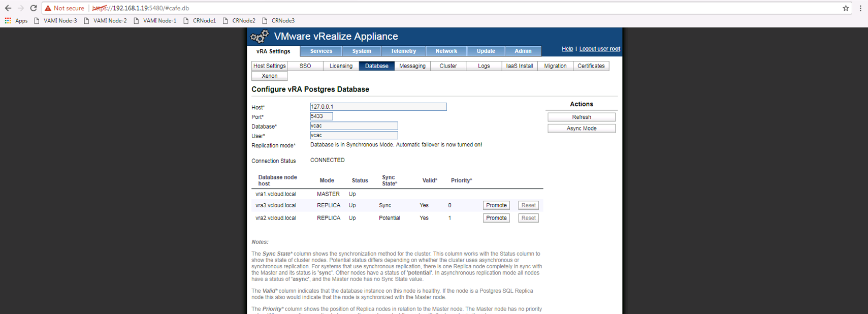868x314 pixels.
Task: Click the Not secure warning icon
Action: pos(48,8)
